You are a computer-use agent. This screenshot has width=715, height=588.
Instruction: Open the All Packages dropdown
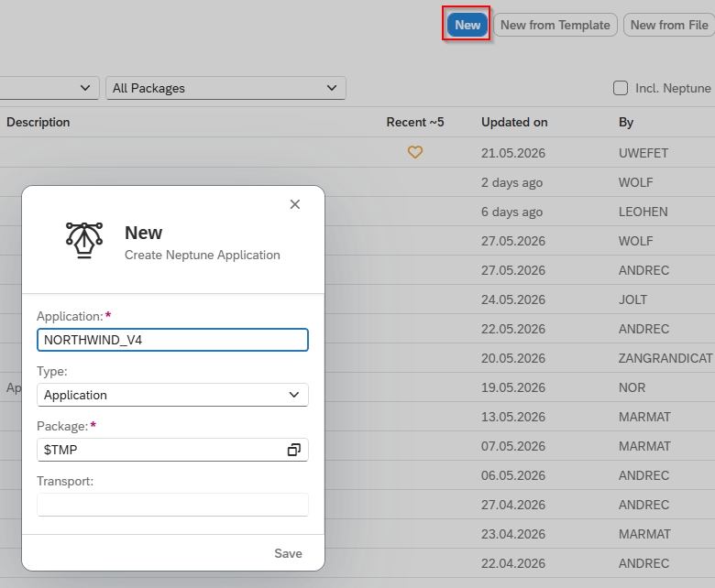pyautogui.click(x=225, y=88)
